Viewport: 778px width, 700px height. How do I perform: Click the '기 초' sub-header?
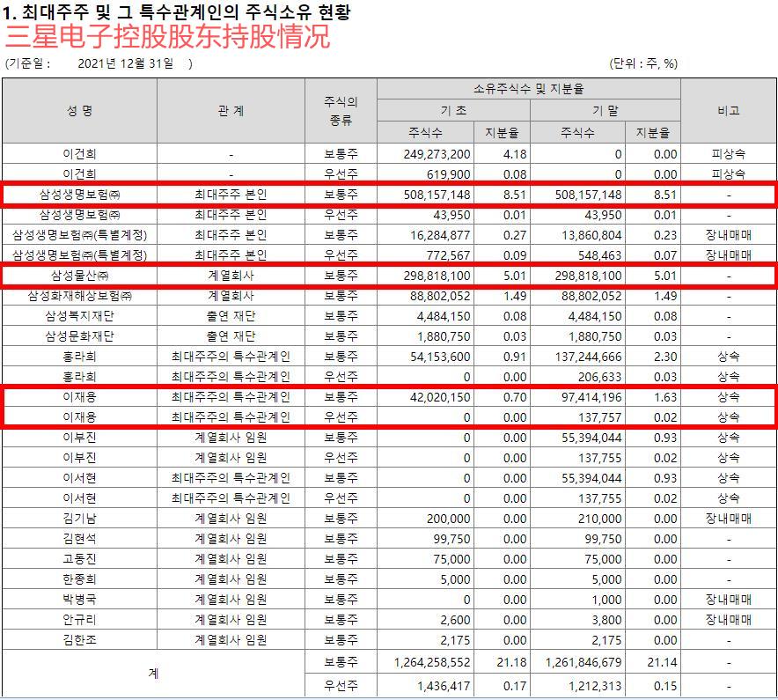(x=454, y=107)
